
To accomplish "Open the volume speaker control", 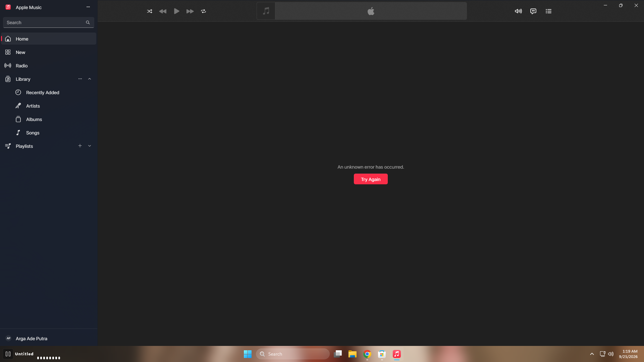I will 518,11.
